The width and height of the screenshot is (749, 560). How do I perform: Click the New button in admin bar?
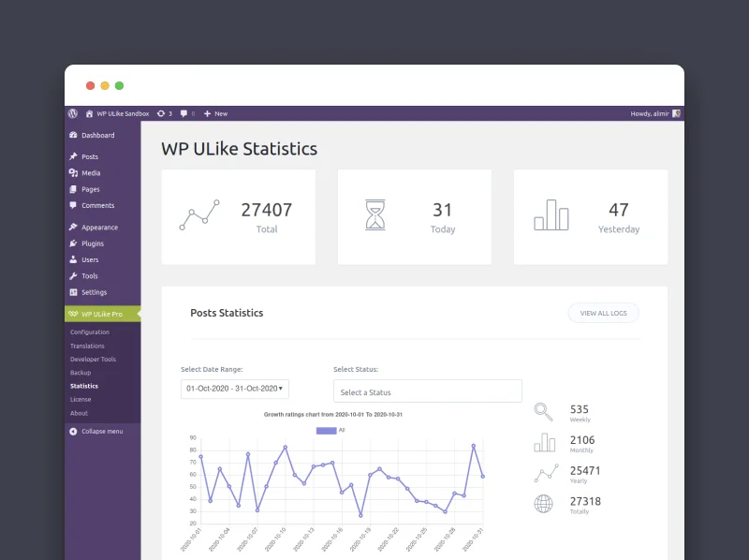(215, 113)
